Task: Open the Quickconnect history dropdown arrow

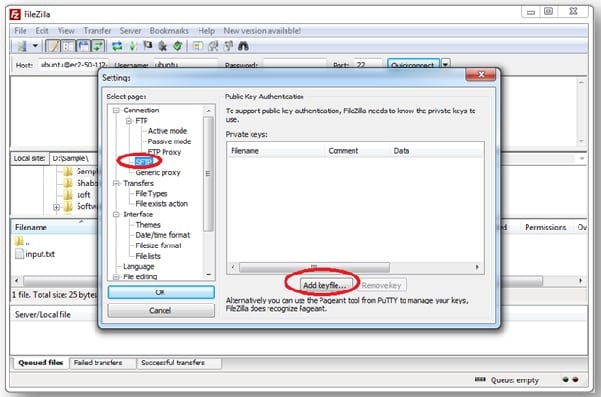Action: point(445,64)
